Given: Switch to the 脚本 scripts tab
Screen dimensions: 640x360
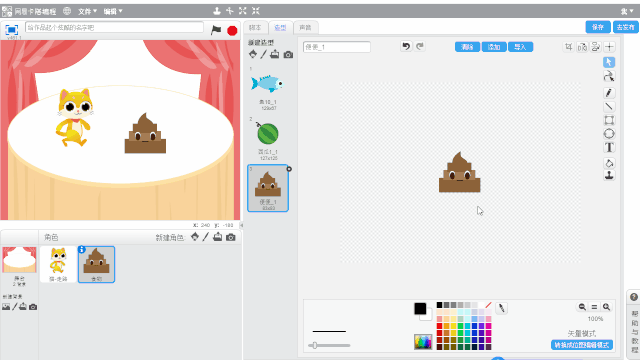Looking at the screenshot, I should (255, 27).
